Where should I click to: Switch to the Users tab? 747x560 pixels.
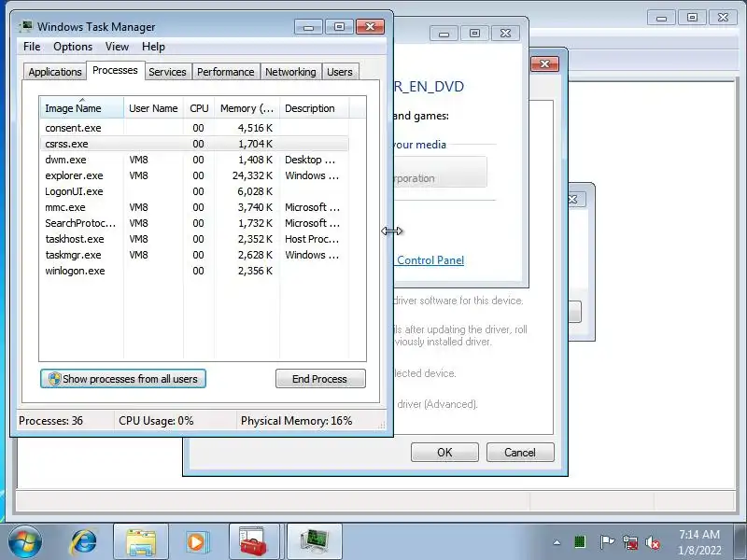tap(340, 72)
